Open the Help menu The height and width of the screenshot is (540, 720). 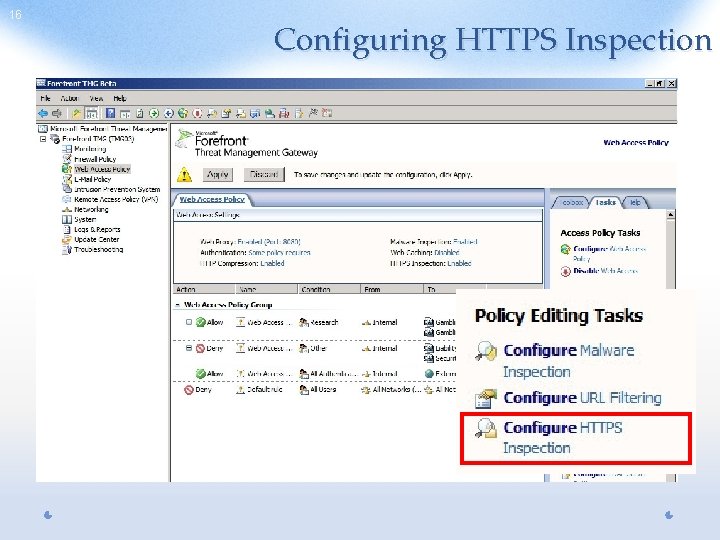(120, 98)
